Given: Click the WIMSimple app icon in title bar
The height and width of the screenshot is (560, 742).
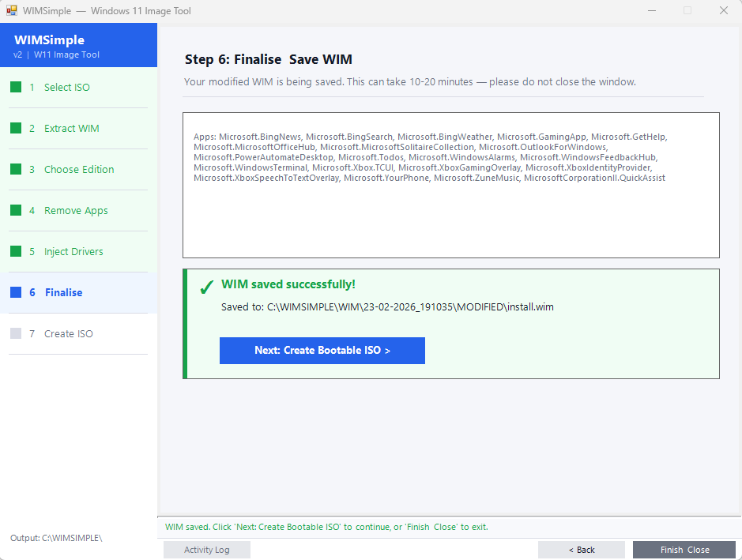Looking at the screenshot, I should coord(12,11).
